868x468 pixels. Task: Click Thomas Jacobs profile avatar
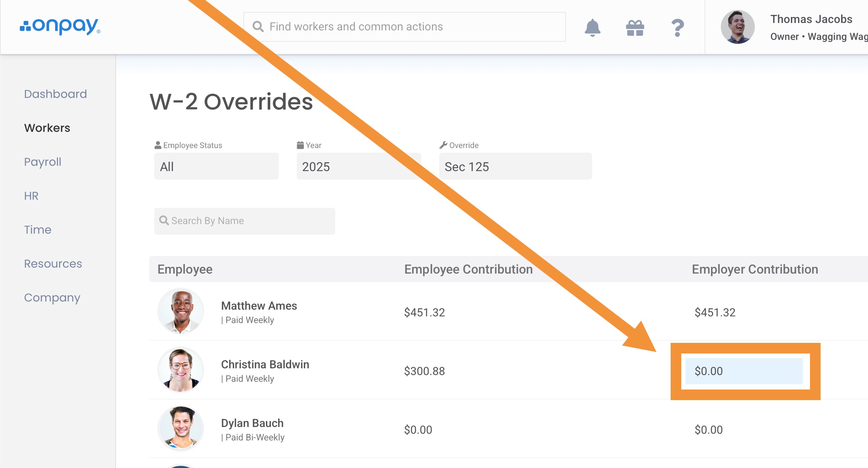[737, 27]
